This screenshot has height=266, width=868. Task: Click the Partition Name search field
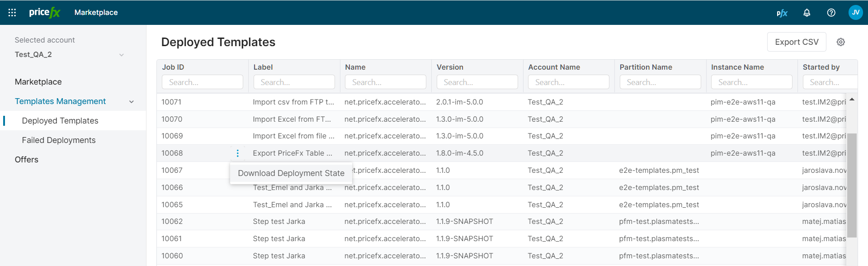coord(660,82)
